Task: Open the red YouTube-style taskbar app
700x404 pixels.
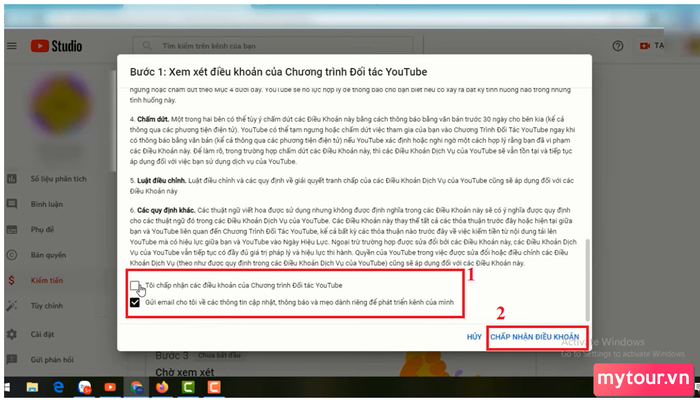Action: coord(110,387)
